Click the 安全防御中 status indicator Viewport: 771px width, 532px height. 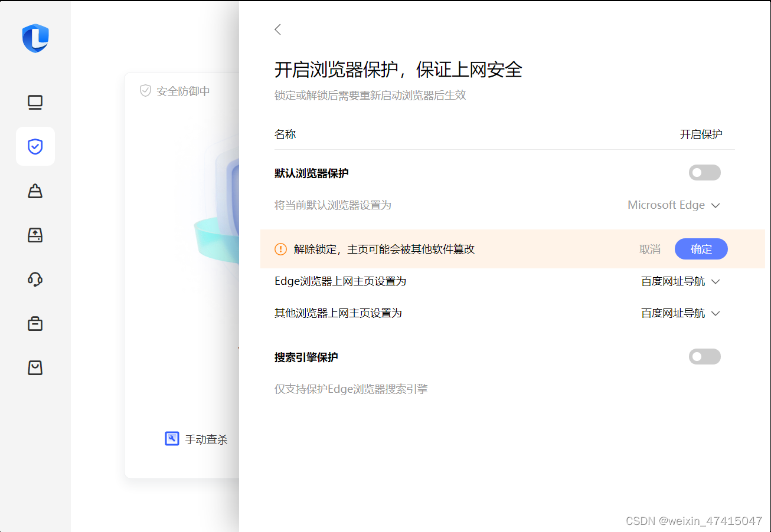click(x=171, y=91)
